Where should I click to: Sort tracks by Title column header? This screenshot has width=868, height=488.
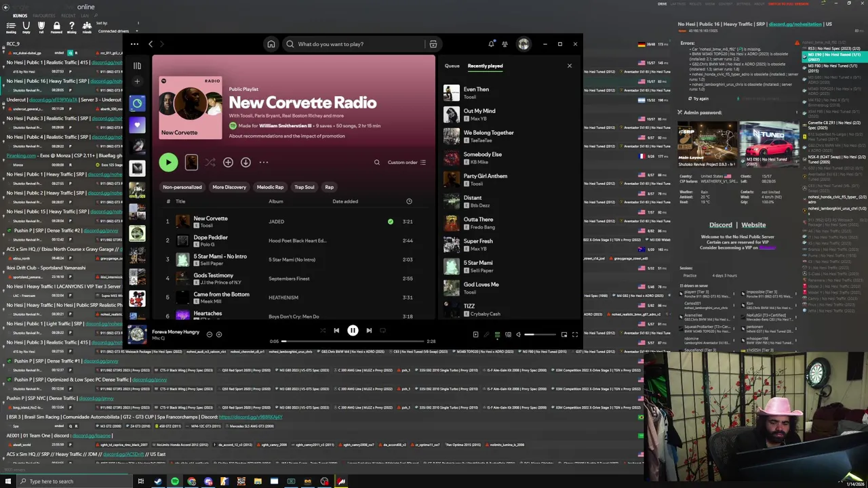[180, 201]
